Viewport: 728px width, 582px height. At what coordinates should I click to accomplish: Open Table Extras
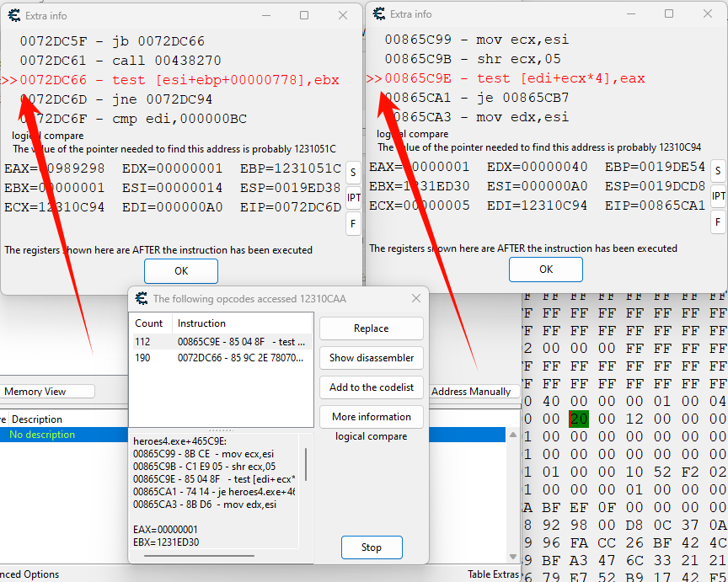493,574
